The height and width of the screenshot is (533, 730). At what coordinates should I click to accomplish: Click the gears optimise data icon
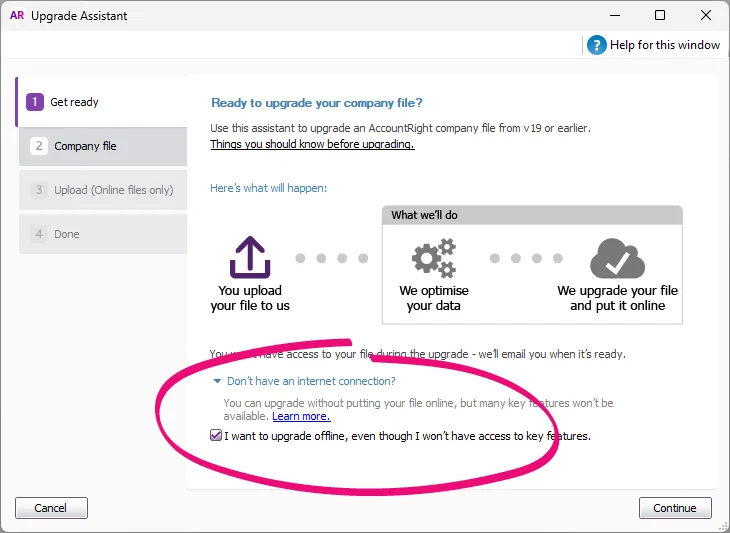tap(433, 258)
